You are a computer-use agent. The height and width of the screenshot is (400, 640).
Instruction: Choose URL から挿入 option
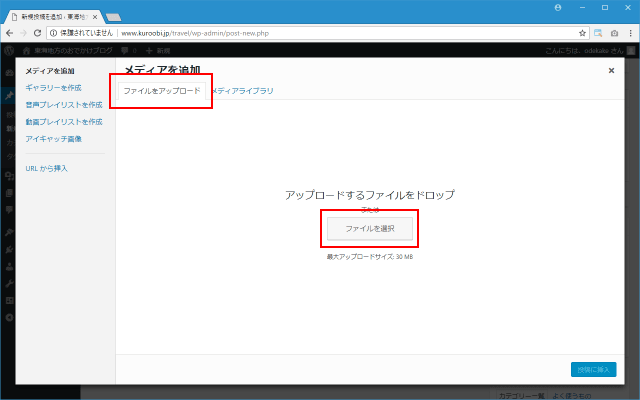coord(47,168)
